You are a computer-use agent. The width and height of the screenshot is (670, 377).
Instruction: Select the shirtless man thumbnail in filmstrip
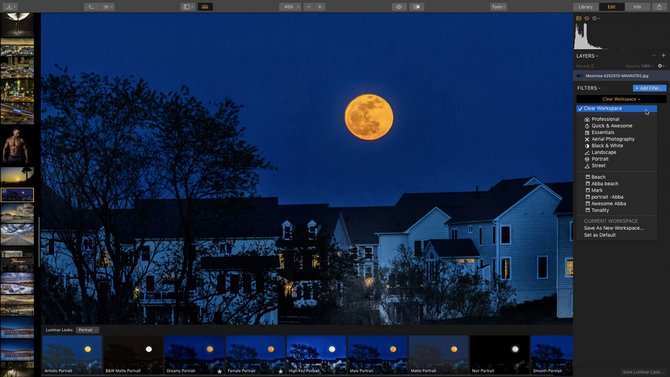tap(17, 145)
